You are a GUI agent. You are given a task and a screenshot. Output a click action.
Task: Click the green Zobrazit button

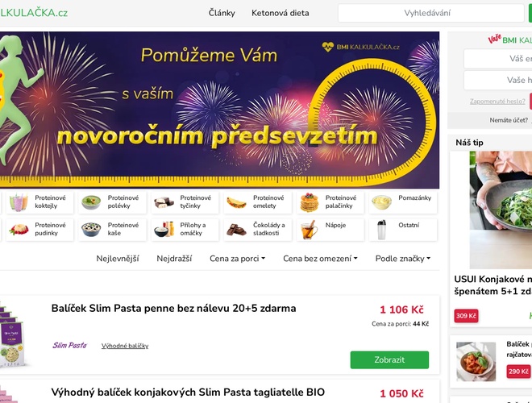(x=389, y=359)
